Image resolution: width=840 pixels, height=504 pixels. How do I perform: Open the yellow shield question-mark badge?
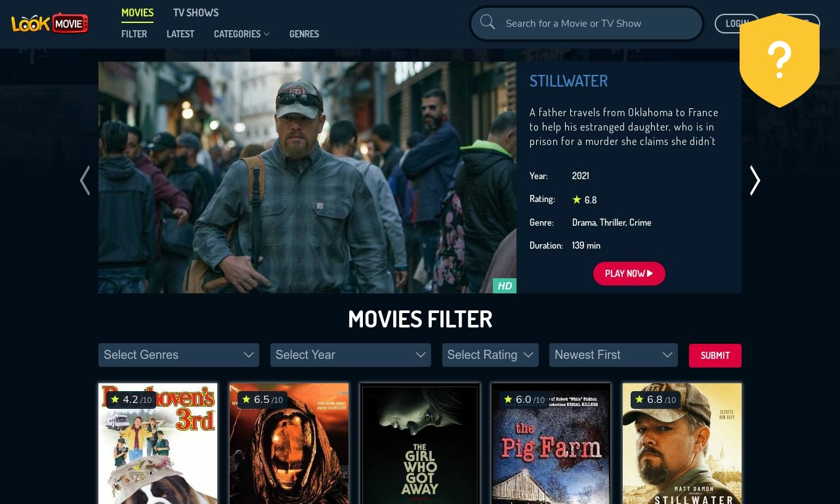click(780, 60)
